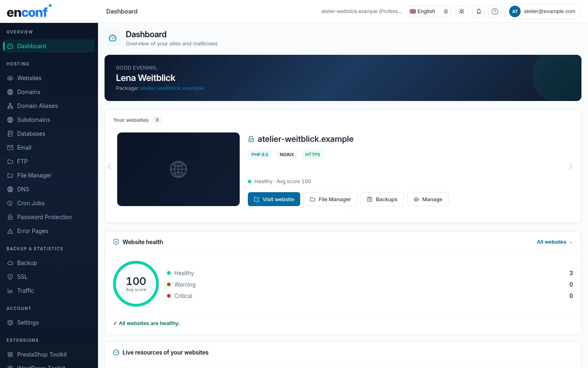
Task: Click the Warning legend row
Action: click(370, 285)
